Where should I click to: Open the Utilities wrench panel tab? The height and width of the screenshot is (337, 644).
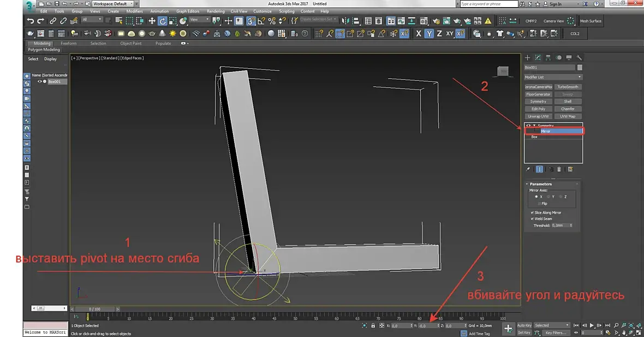coord(579,57)
